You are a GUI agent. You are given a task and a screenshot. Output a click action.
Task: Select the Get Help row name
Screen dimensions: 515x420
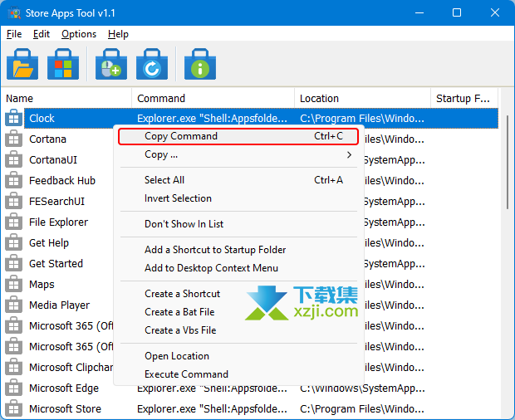[49, 243]
